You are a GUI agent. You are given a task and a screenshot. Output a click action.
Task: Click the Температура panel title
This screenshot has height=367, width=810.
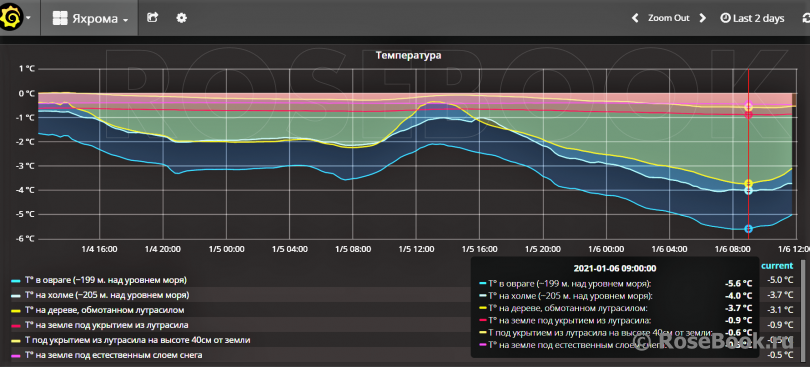click(408, 55)
